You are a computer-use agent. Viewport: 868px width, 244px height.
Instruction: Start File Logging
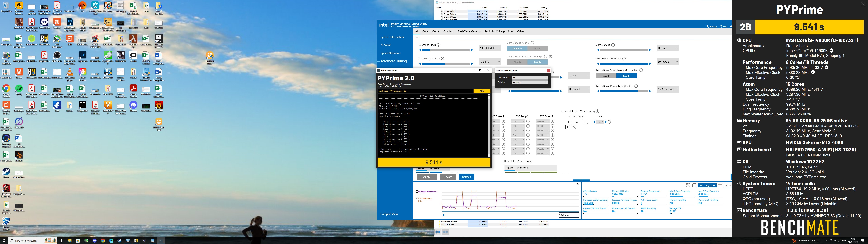[x=707, y=185]
